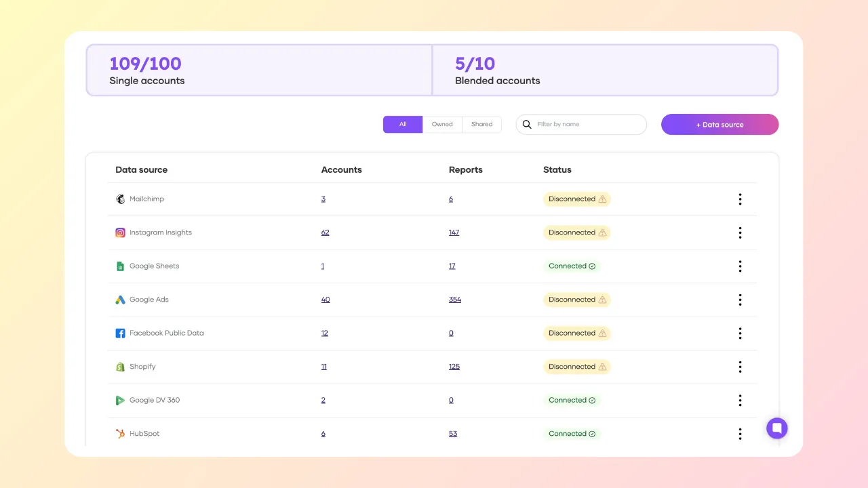Viewport: 868px width, 488px height.
Task: Click the Mailchimp data source icon
Action: click(120, 199)
